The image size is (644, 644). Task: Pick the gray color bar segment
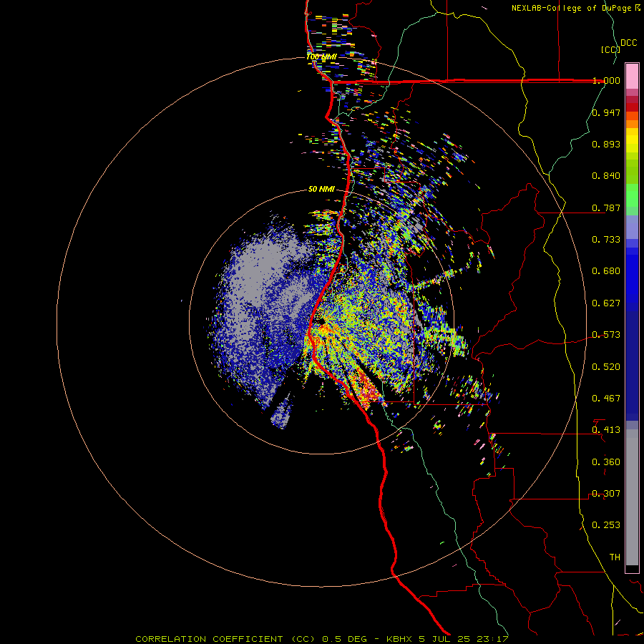[x=632, y=497]
